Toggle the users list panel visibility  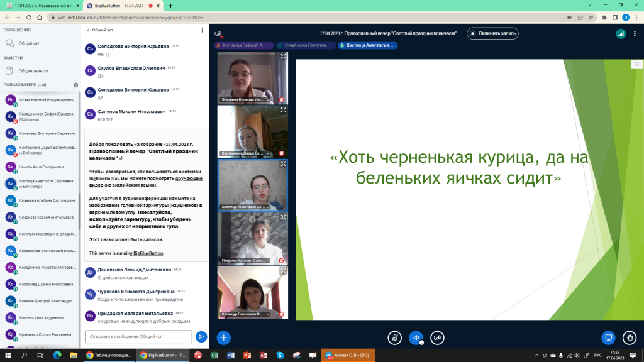tap(218, 34)
